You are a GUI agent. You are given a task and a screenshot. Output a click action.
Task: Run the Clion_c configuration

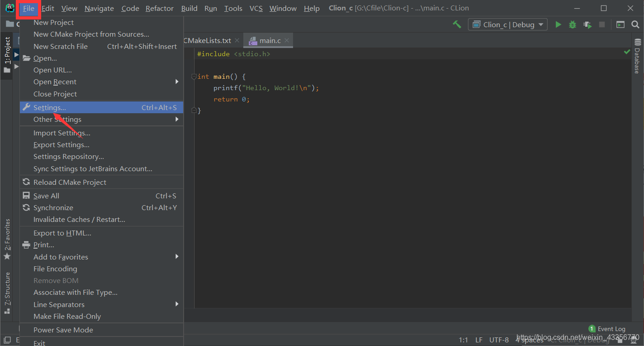[x=559, y=24]
